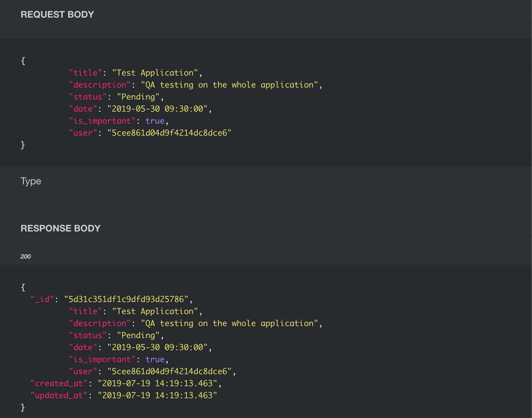The width and height of the screenshot is (532, 418).
Task: Click request date value "2019-05-30 09:30:00"
Action: pyautogui.click(x=157, y=109)
